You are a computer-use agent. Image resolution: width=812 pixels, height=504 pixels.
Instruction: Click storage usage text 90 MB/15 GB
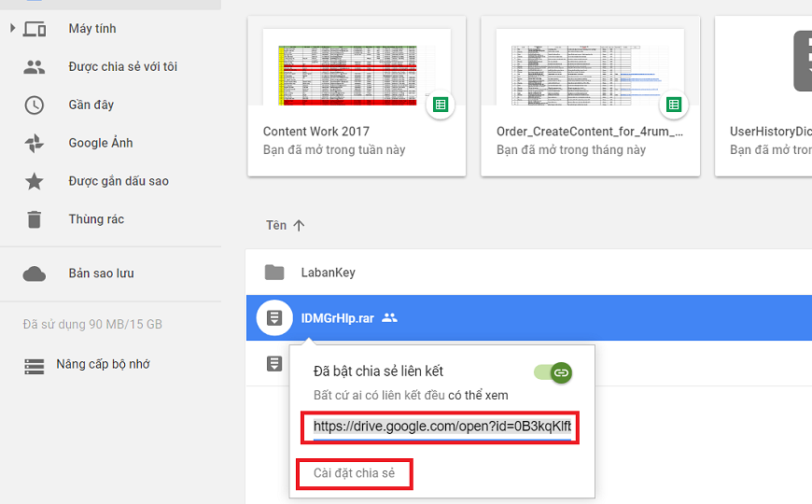click(x=92, y=324)
